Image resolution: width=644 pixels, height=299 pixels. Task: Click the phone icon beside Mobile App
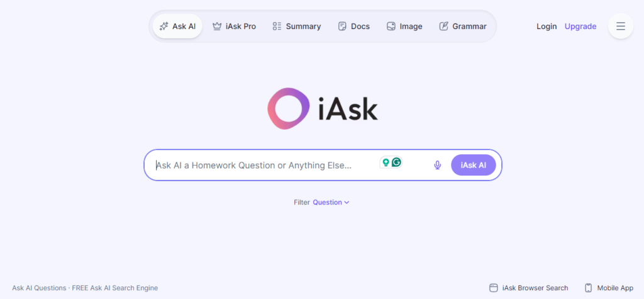[589, 288]
